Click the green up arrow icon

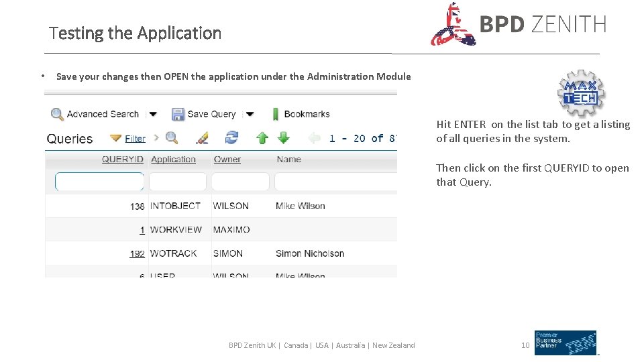tap(262, 138)
